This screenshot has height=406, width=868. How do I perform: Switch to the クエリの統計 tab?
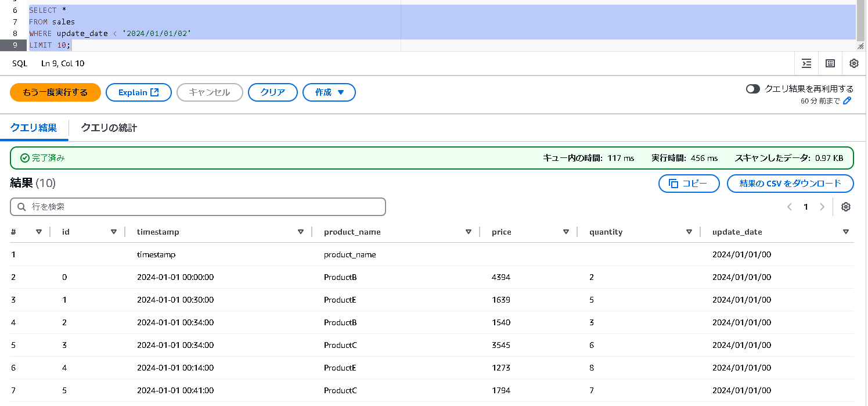(109, 128)
